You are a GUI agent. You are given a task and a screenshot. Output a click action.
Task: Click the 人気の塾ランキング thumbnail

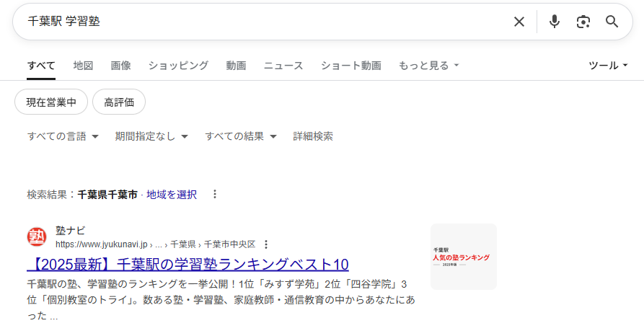point(464,257)
